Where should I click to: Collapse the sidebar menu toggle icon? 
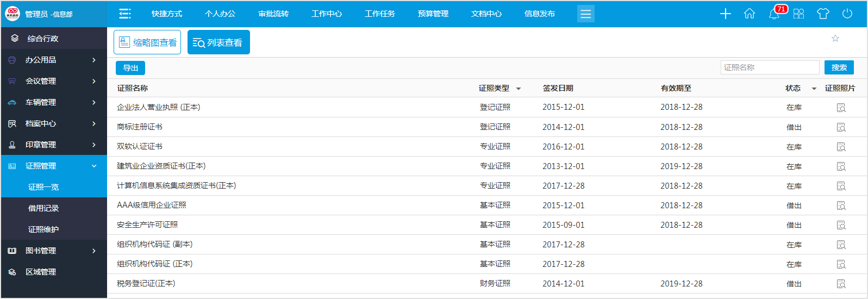pyautogui.click(x=125, y=14)
